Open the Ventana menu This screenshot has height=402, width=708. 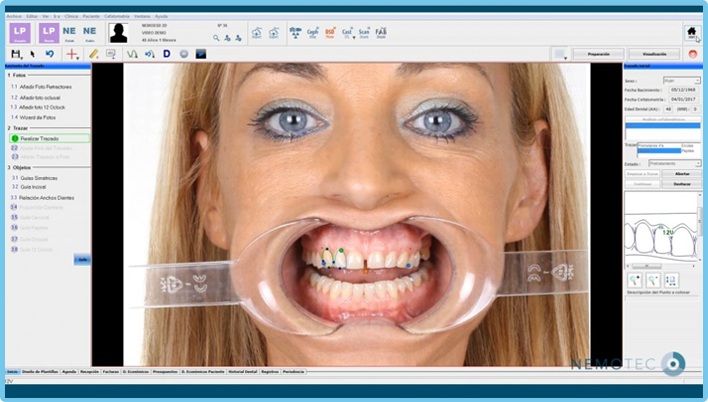pos(142,16)
